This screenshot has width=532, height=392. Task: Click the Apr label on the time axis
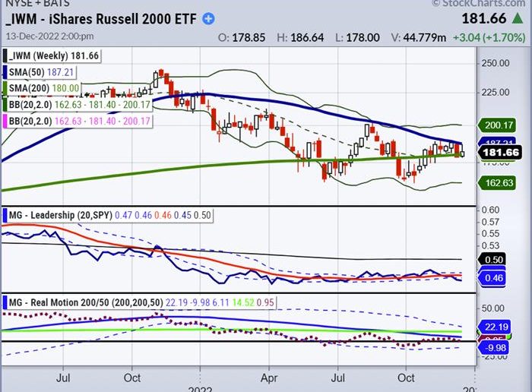(x=269, y=378)
